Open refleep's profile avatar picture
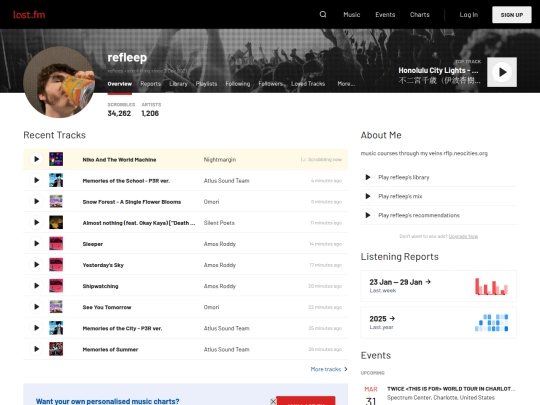Screen dimensions: 540x405 59,82
